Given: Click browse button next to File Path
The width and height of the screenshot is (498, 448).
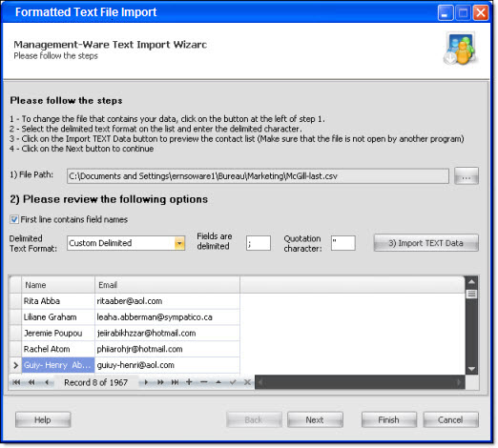Looking at the screenshot, I should (x=467, y=176).
